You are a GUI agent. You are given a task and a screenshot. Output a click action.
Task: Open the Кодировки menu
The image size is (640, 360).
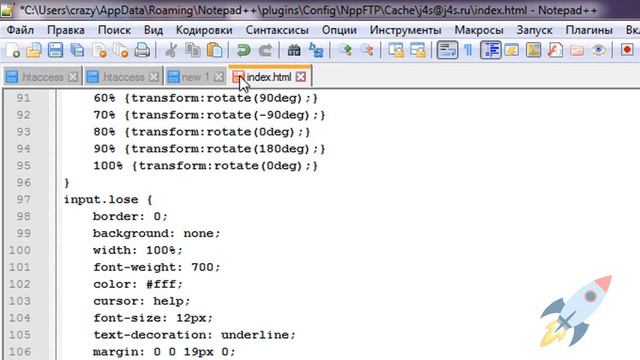coord(204,30)
